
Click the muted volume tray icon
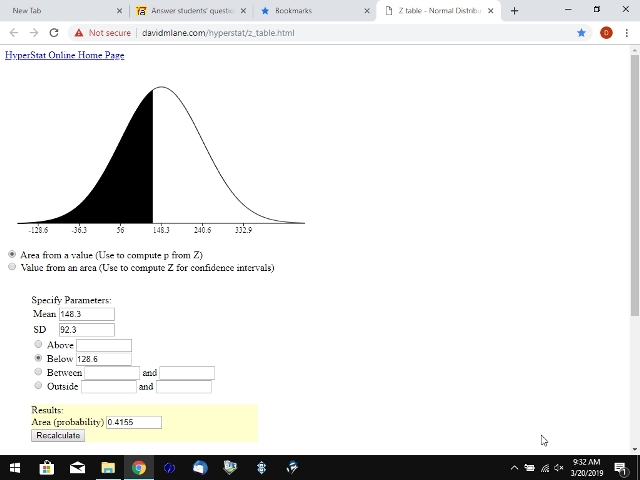(559, 468)
